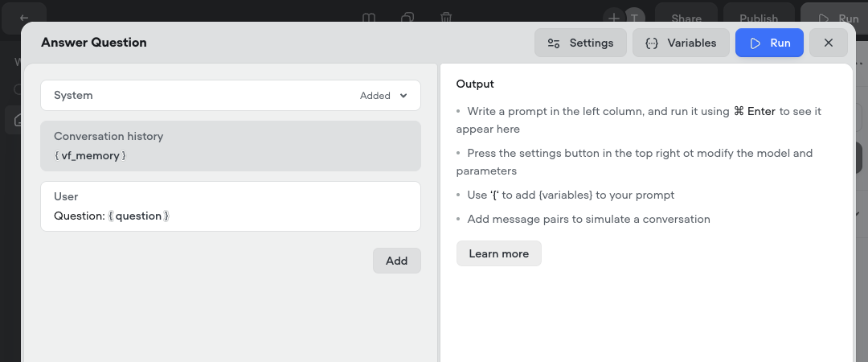The height and width of the screenshot is (362, 868).
Task: Click the Output heading
Action: coord(475,84)
